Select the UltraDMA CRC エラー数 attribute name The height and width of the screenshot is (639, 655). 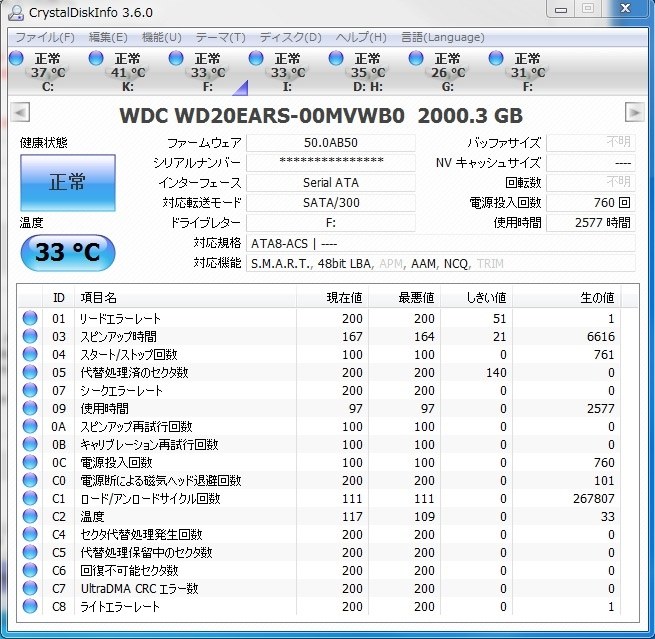point(140,588)
